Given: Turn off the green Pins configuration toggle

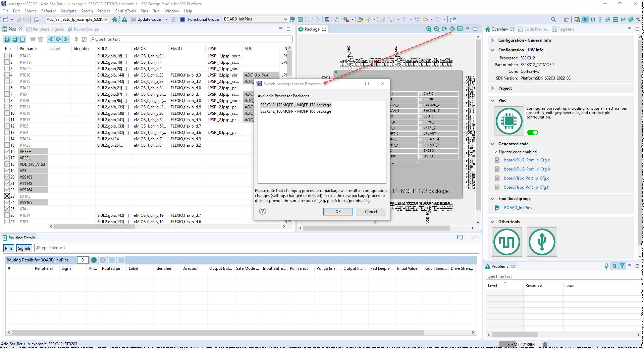Looking at the screenshot, I should tap(532, 133).
